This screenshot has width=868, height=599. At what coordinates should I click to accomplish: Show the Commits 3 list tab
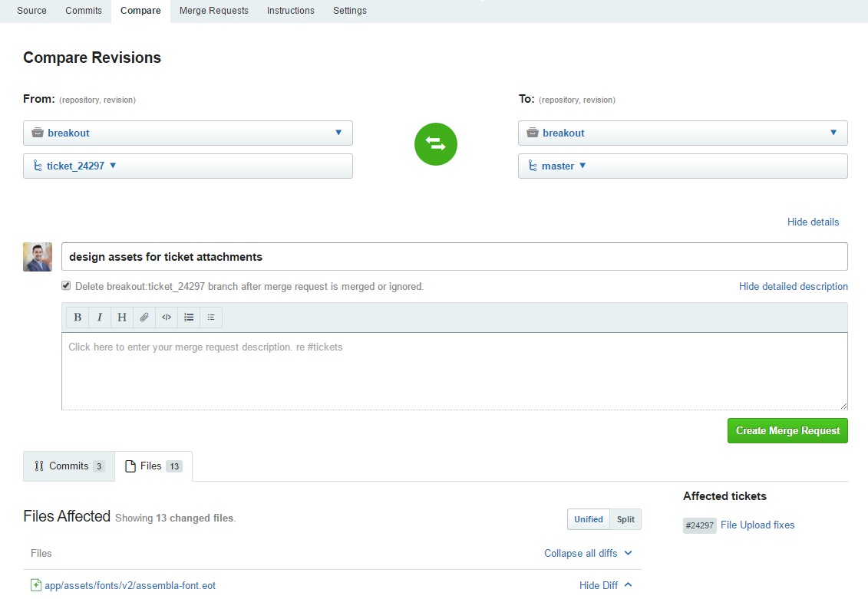[69, 466]
